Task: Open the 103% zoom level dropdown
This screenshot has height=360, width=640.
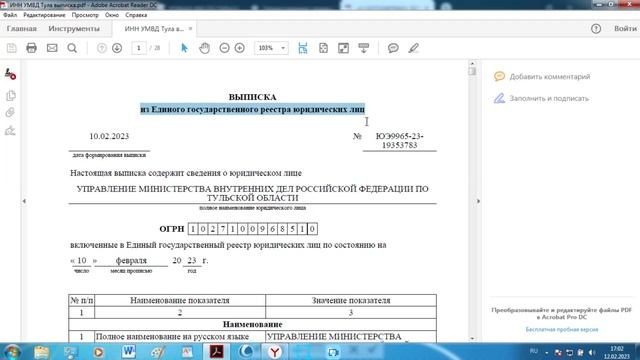Action: point(271,48)
